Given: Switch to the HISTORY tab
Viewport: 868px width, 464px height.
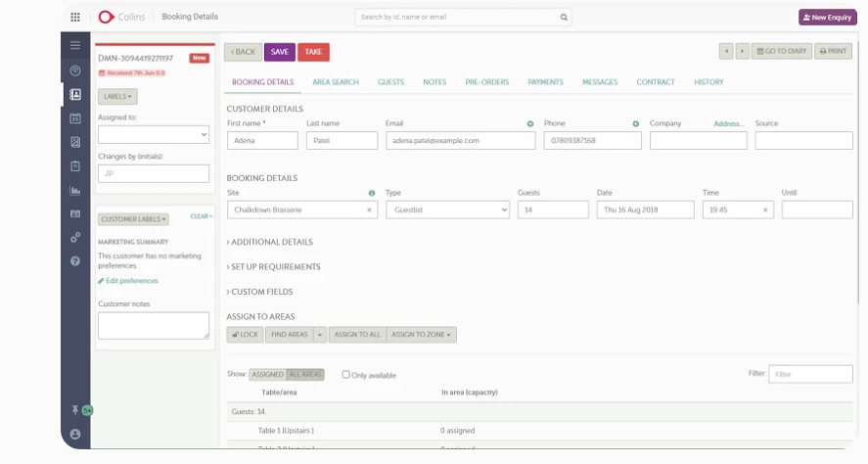Looking at the screenshot, I should coord(708,82).
